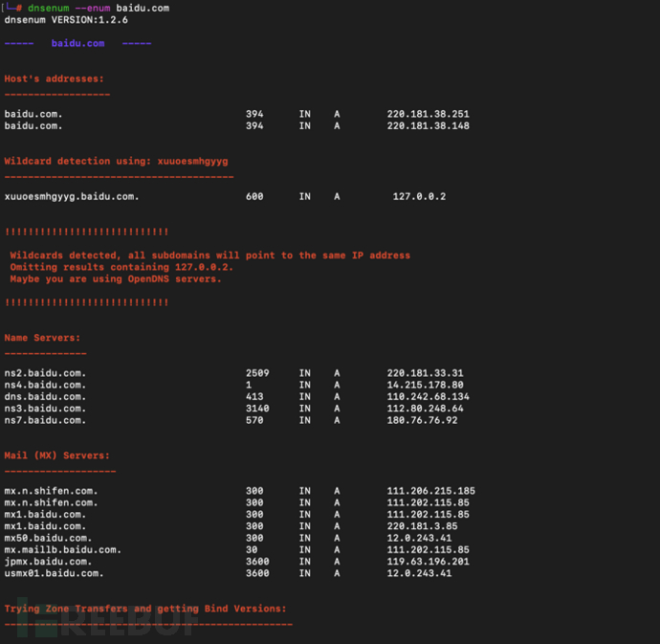This screenshot has height=644, width=660.
Task: Click baidu.com argument in the command line
Action: coord(143,8)
